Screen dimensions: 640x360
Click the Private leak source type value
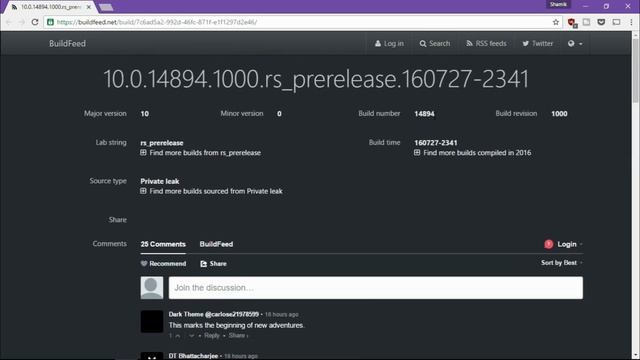pyautogui.click(x=160, y=181)
